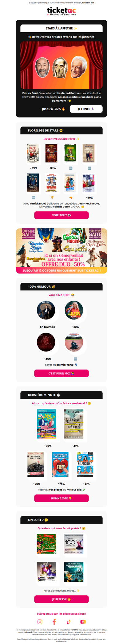Click the BONNE IDÉE button
Viewport: 123px width, 644px height.
click(x=61, y=498)
